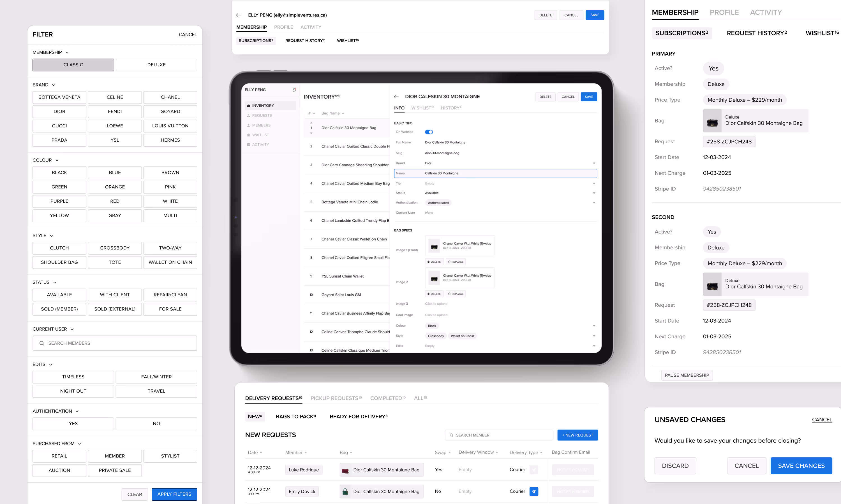The width and height of the screenshot is (841, 504).
Task: Select the Black colour filter
Action: [x=59, y=172]
